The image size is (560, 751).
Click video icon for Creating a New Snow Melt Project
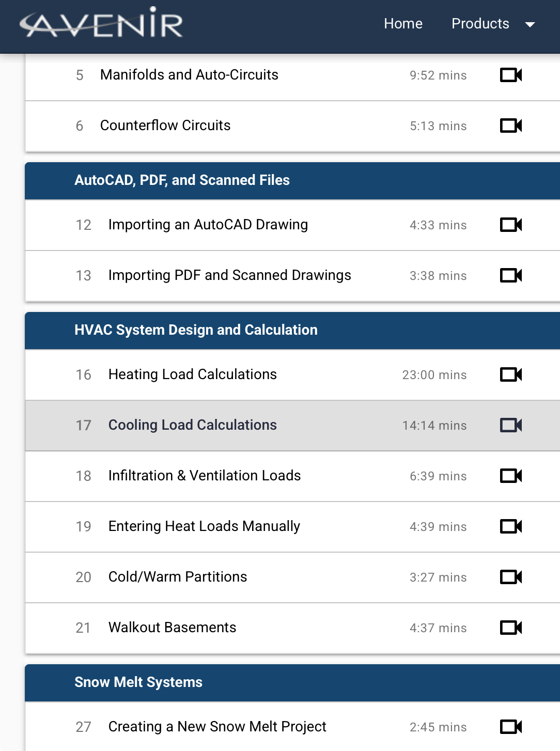pos(511,727)
